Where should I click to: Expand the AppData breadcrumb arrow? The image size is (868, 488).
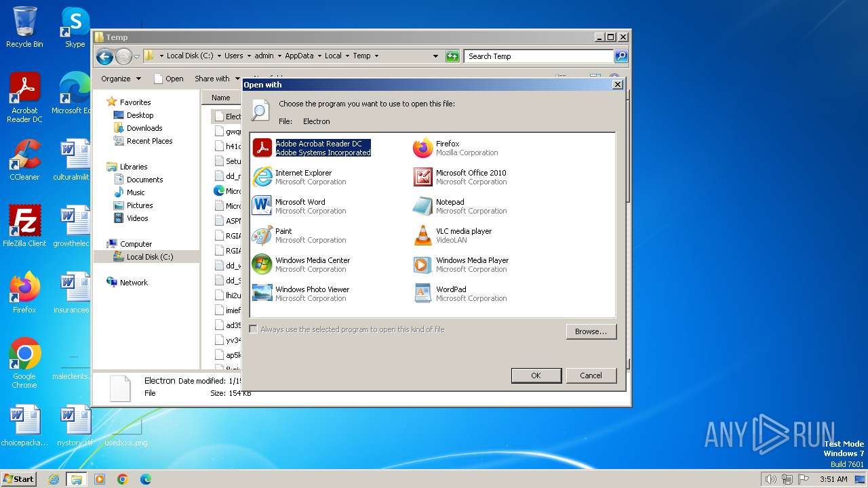tap(319, 56)
